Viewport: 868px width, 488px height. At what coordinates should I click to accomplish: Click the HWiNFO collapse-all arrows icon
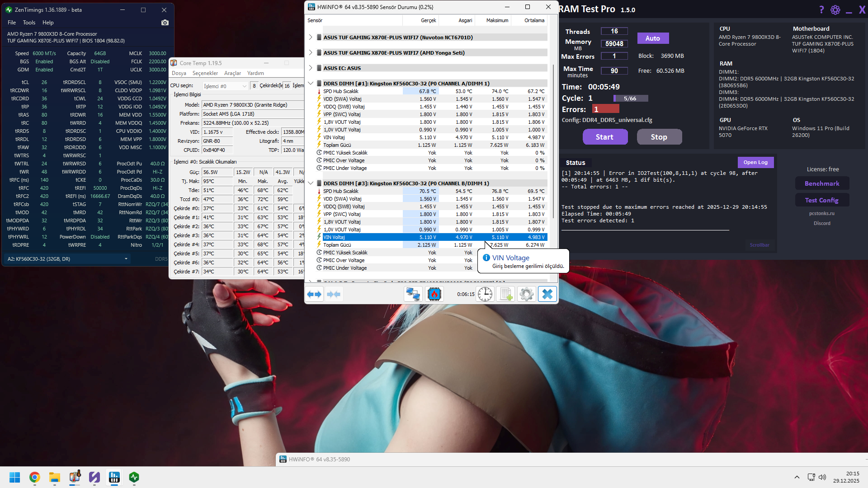334,294
